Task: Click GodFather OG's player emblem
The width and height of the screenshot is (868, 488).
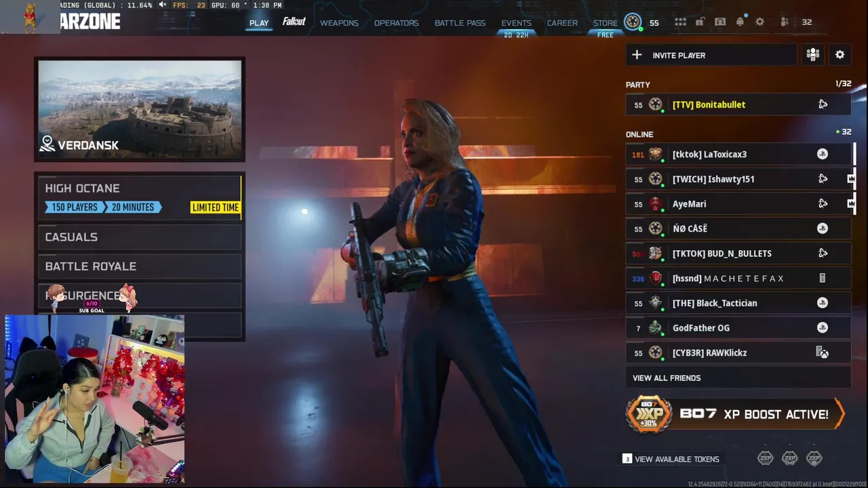Action: pos(655,327)
